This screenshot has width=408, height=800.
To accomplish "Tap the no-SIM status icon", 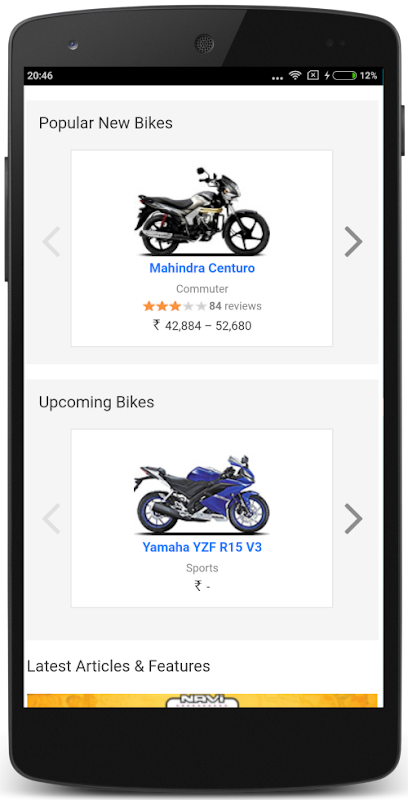I will tap(313, 76).
